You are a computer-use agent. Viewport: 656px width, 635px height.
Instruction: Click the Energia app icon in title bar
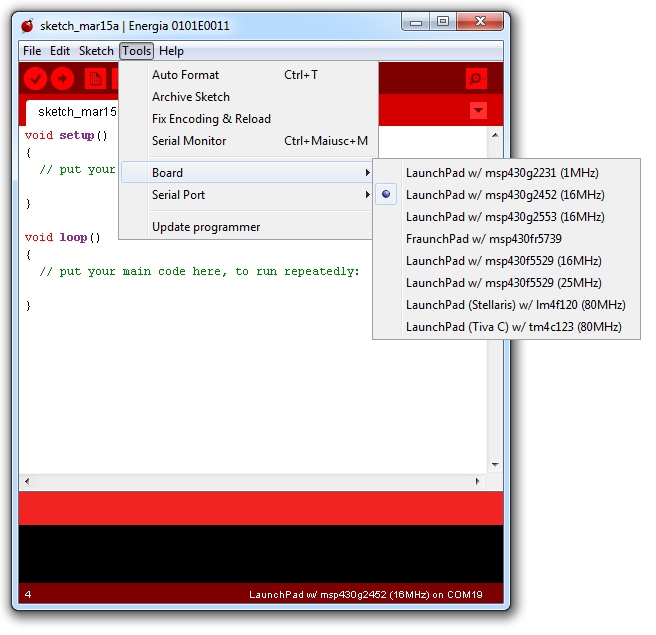pyautogui.click(x=27, y=26)
